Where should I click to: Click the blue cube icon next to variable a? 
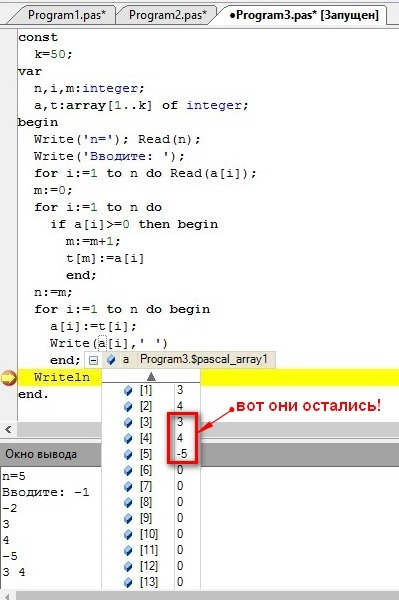[x=111, y=360]
